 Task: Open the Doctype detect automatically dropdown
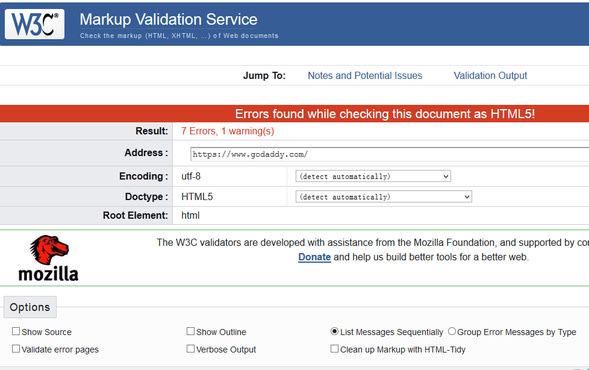tap(384, 197)
